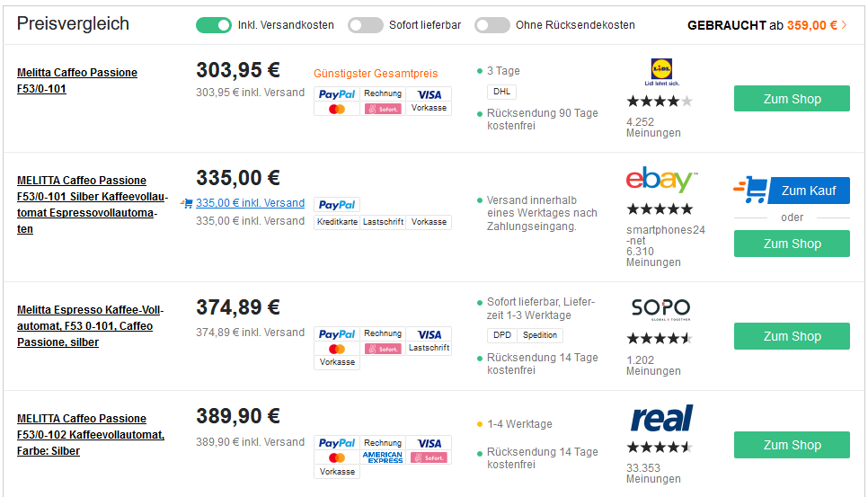The image size is (868, 497).
Task: Click the Lidl star rating
Action: coord(660,101)
